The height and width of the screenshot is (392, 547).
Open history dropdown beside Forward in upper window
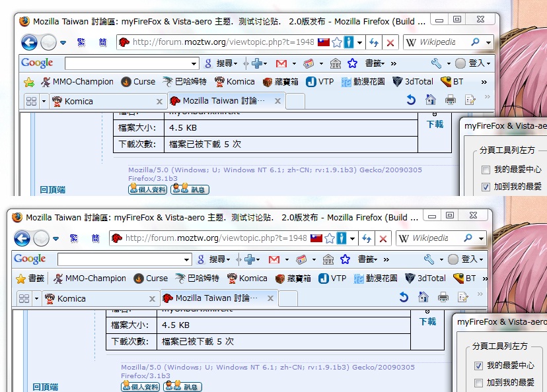[63, 43]
